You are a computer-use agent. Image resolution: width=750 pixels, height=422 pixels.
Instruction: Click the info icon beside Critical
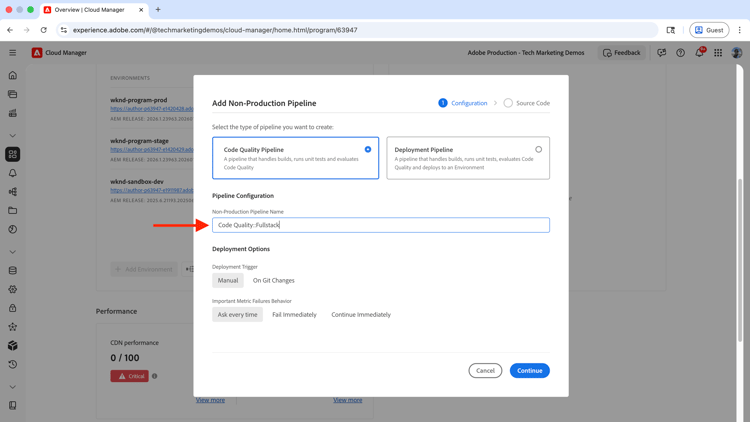click(x=154, y=376)
